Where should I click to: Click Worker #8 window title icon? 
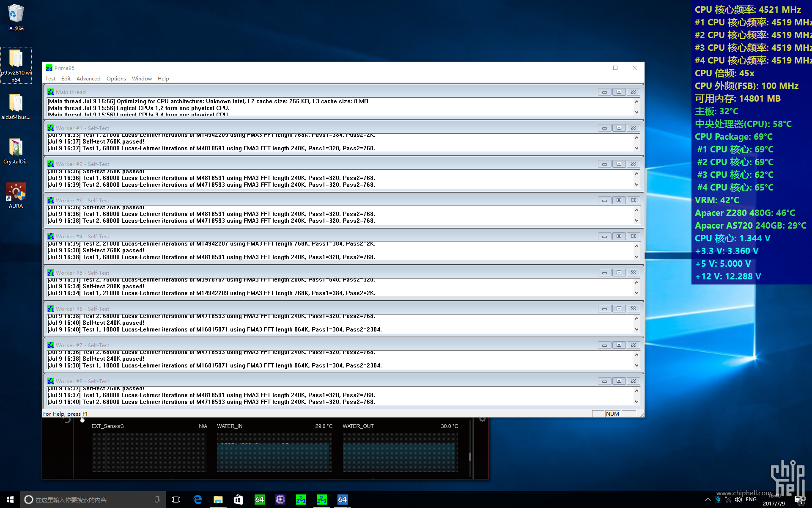[x=51, y=381]
